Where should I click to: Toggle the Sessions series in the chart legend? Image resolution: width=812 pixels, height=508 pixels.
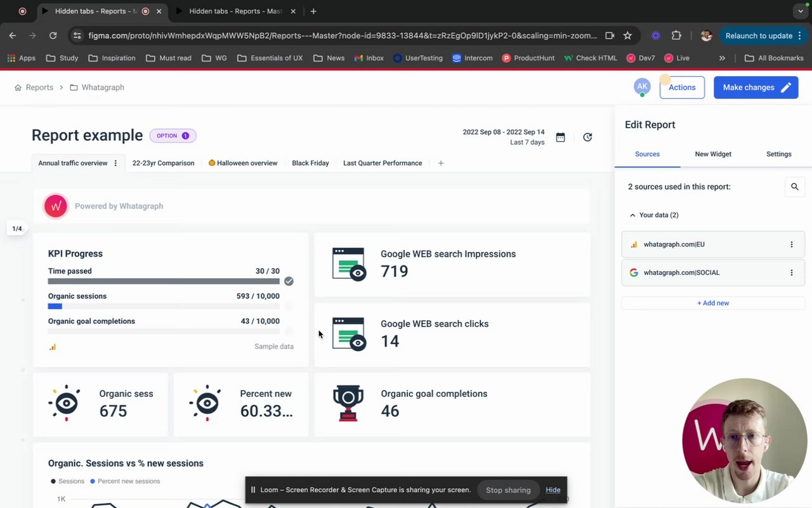67,481
